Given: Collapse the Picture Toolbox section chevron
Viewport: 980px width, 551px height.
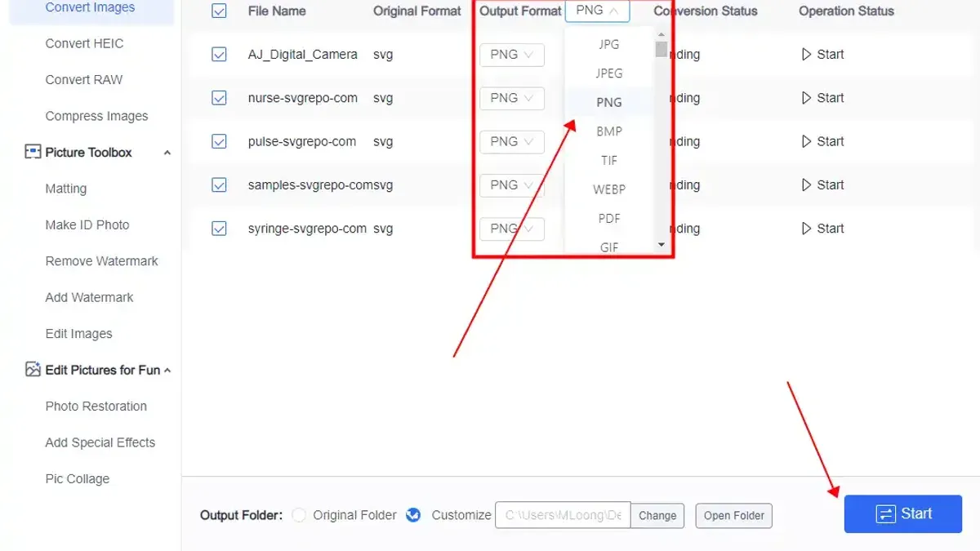Looking at the screenshot, I should click(167, 153).
